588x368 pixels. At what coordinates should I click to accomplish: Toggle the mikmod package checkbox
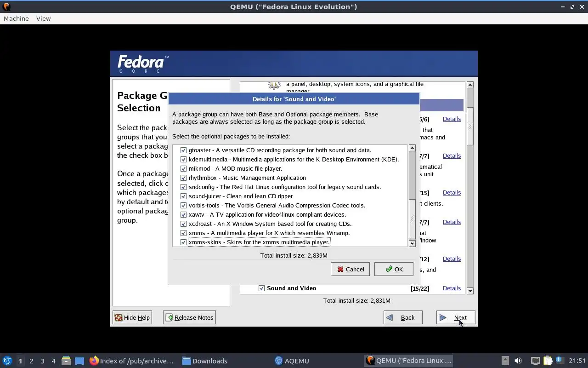[x=184, y=168]
